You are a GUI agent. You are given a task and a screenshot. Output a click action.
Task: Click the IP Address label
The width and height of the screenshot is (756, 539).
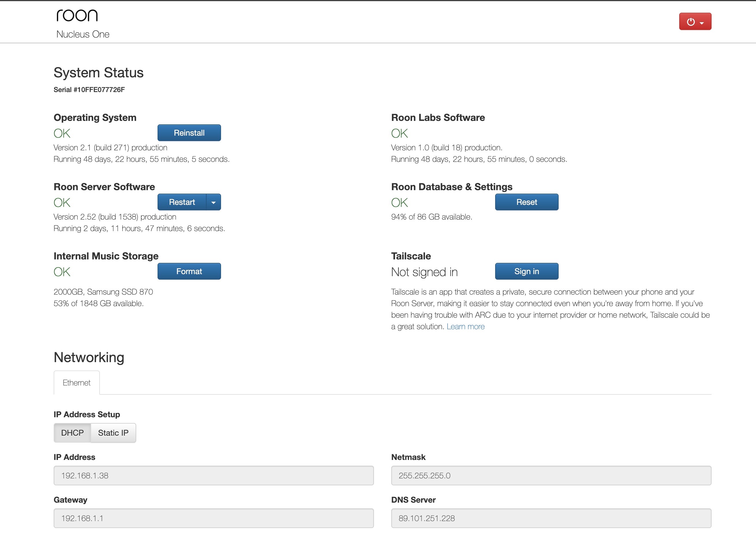[74, 457]
